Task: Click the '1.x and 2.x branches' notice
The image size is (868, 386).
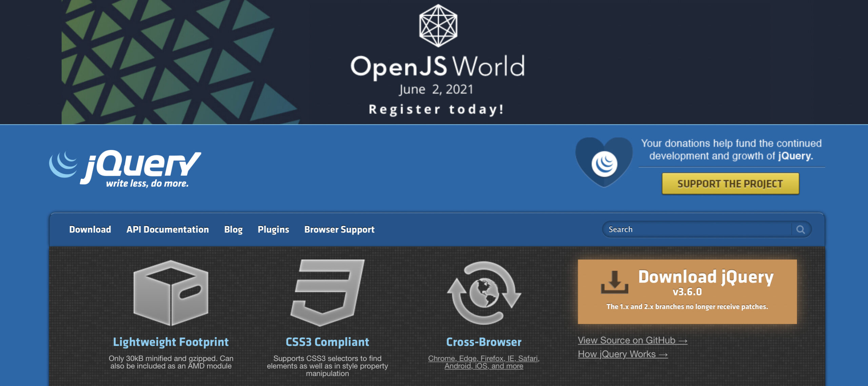Action: click(687, 307)
